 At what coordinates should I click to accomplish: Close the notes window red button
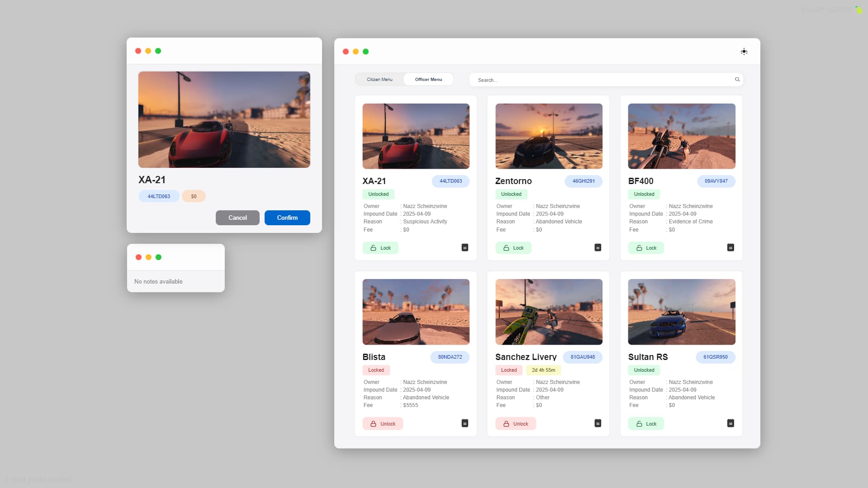138,257
